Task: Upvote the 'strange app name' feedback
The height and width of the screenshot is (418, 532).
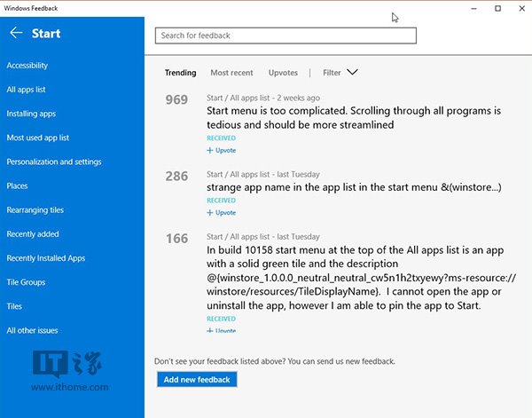Action: click(x=222, y=213)
